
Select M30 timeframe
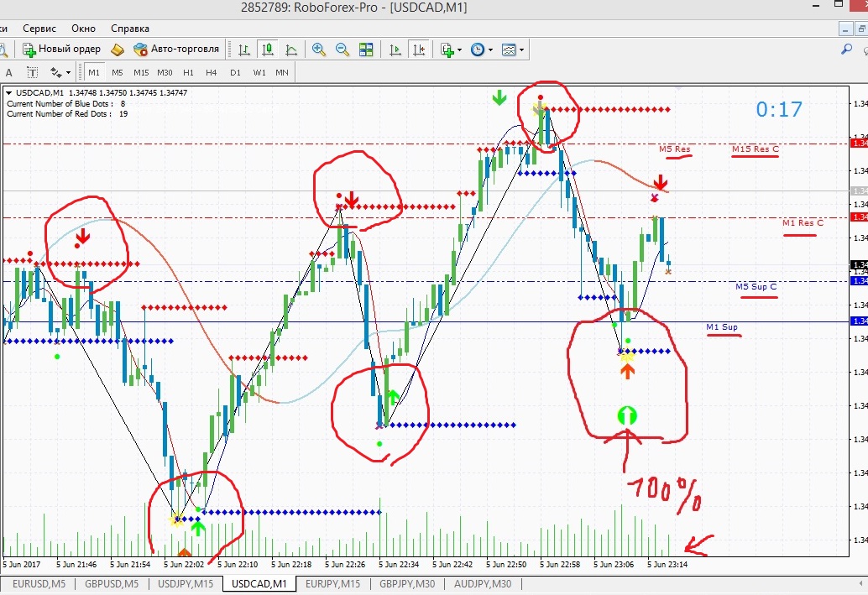pos(165,72)
